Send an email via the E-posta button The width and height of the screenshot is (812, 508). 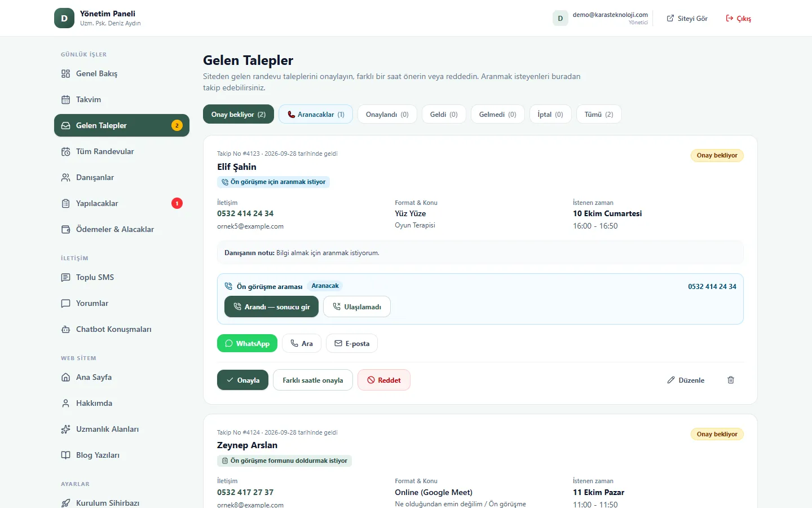(x=352, y=343)
